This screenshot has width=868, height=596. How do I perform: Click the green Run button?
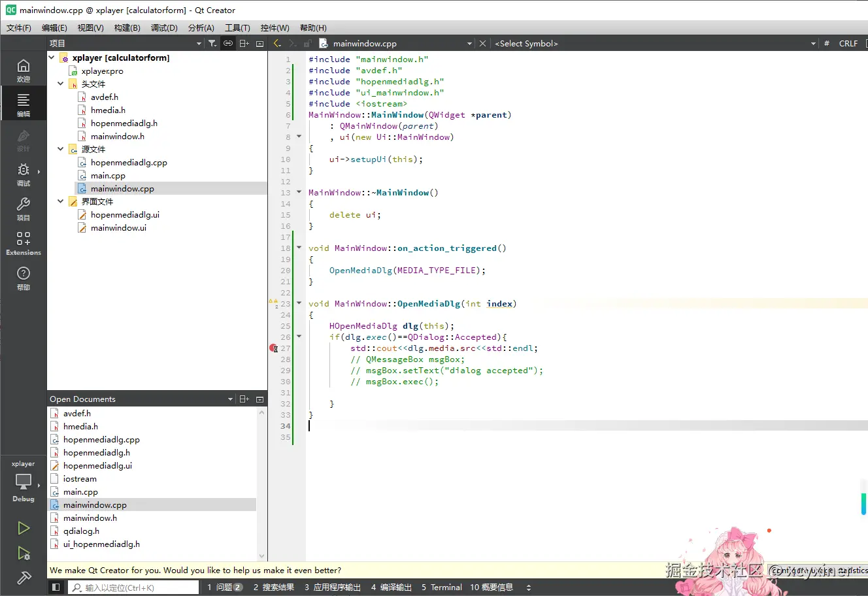coord(24,528)
